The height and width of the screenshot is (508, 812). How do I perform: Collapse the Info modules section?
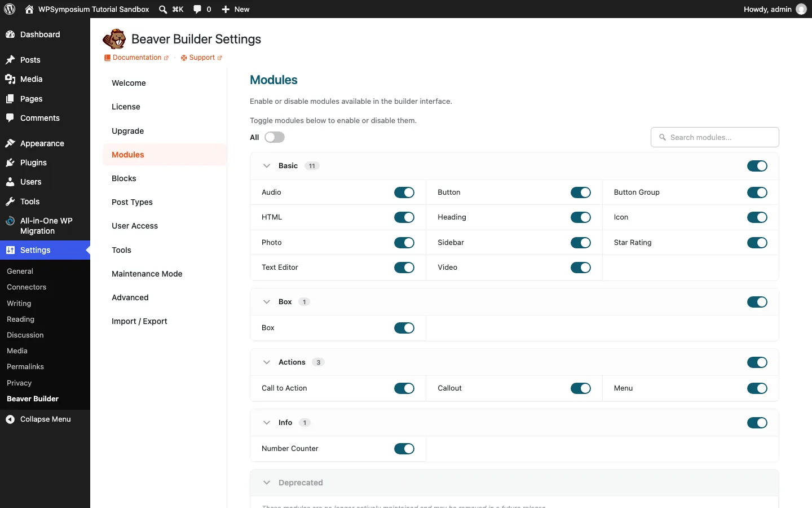click(x=267, y=423)
